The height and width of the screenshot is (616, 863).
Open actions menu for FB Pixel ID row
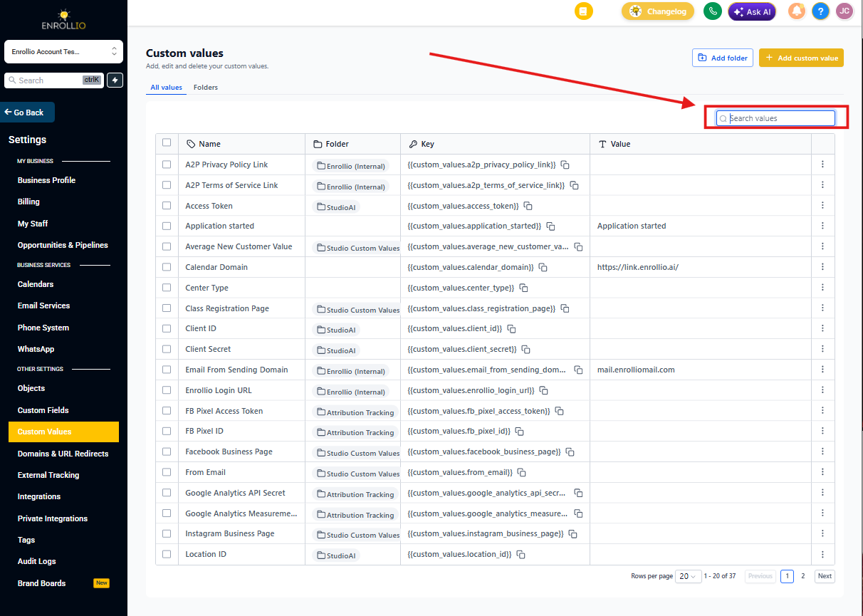tap(822, 431)
